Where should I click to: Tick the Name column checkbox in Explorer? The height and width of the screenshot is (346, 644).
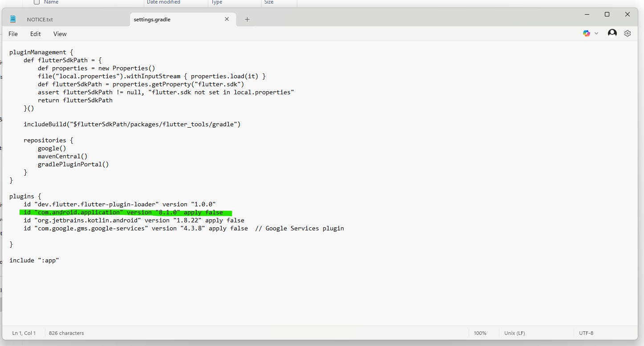pos(37,2)
